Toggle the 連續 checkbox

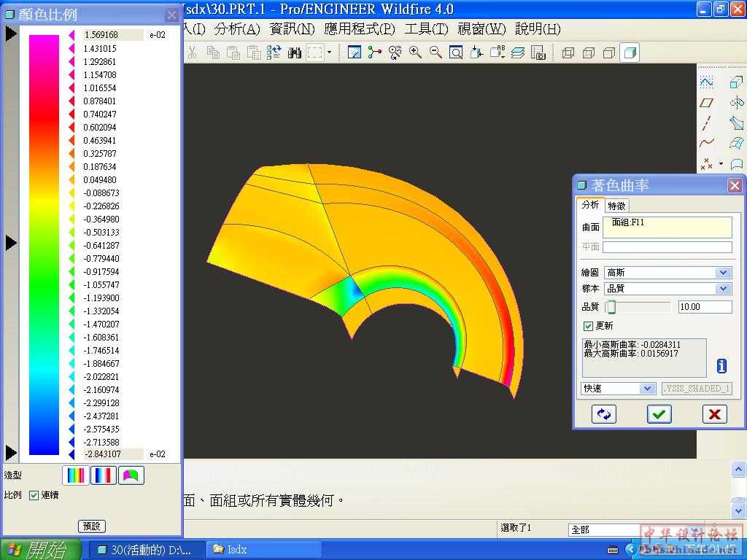coord(34,495)
